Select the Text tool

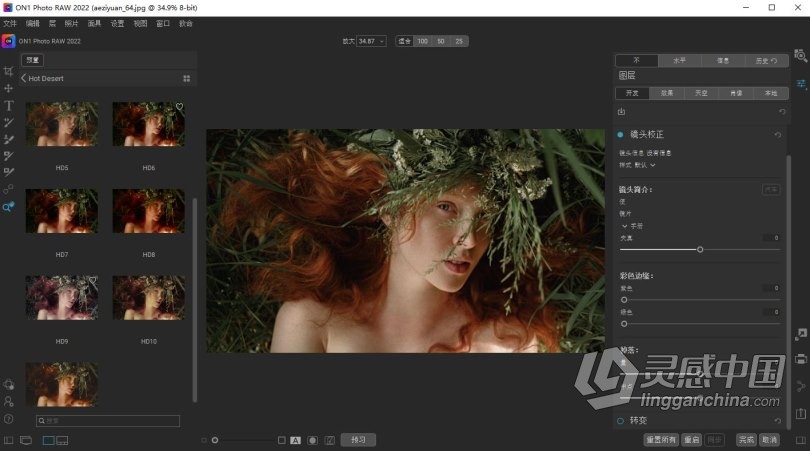tap(9, 105)
